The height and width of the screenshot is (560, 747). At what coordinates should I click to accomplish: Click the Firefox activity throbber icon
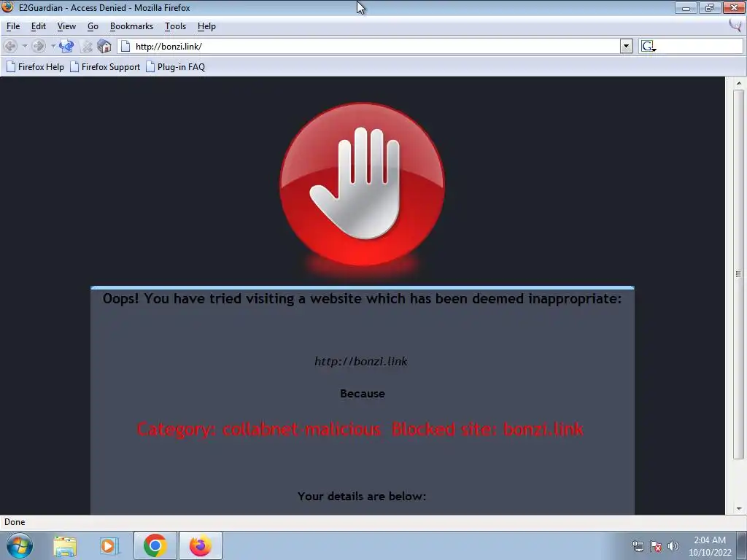735,26
